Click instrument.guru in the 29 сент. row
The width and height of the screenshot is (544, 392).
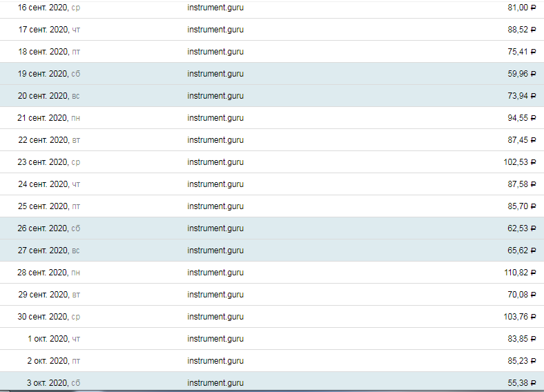coord(215,295)
